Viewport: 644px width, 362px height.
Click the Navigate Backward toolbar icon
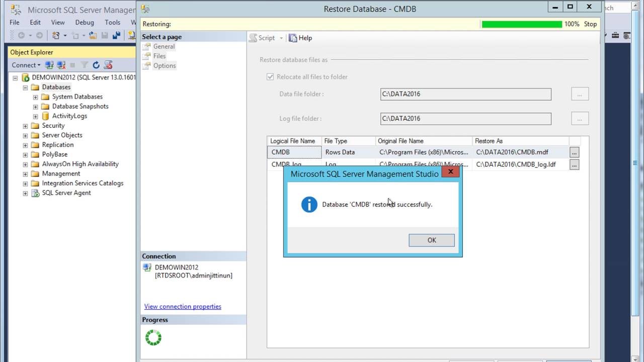coord(21,35)
